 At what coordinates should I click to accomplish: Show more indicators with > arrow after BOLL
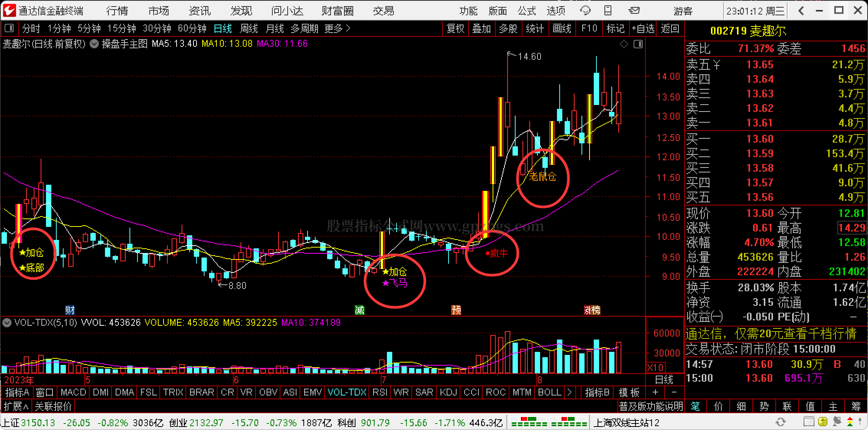point(569,392)
